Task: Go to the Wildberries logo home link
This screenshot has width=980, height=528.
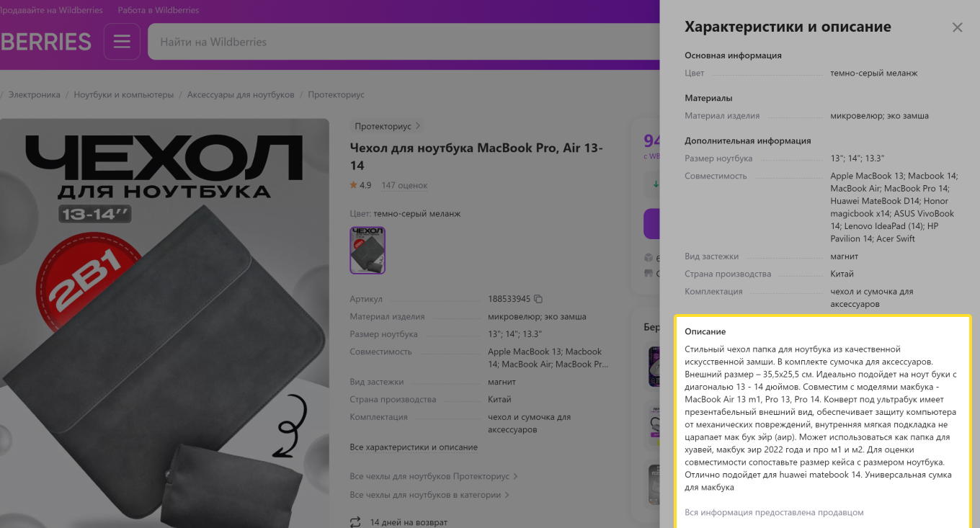Action: coord(46,42)
